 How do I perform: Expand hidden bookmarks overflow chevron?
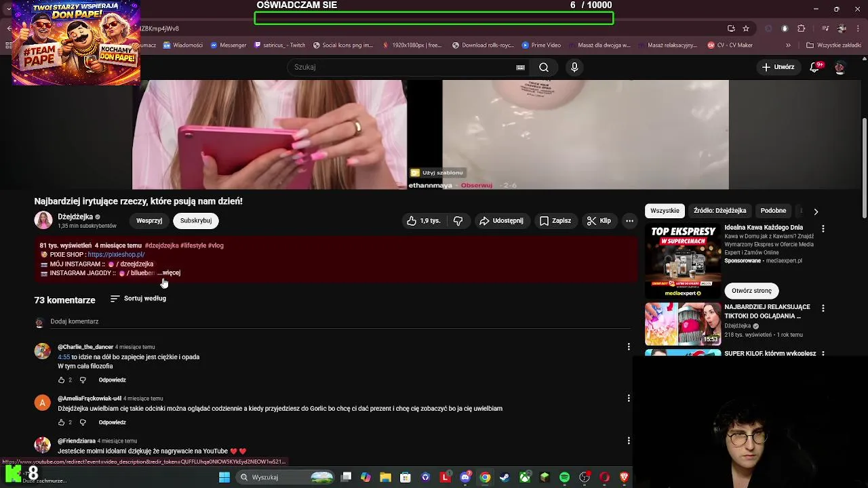point(788,45)
